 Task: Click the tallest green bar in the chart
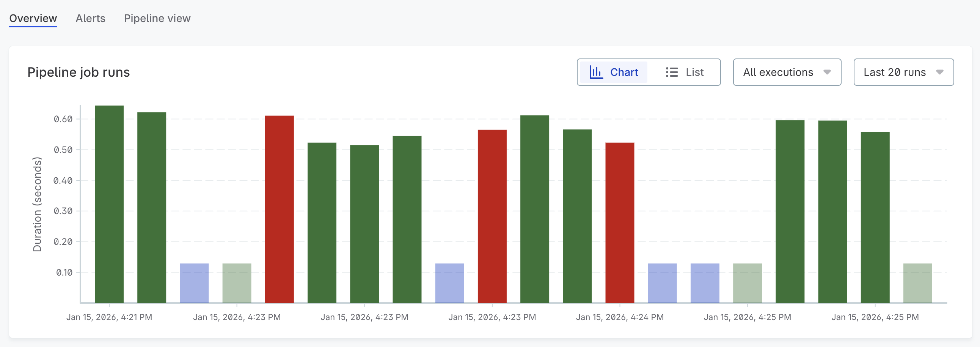pos(109,202)
